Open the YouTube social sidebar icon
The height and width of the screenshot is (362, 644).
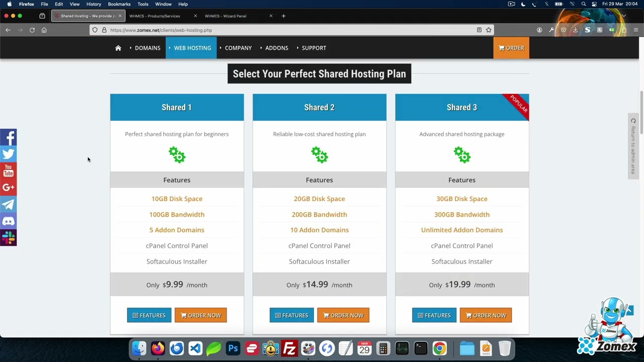coord(8,170)
